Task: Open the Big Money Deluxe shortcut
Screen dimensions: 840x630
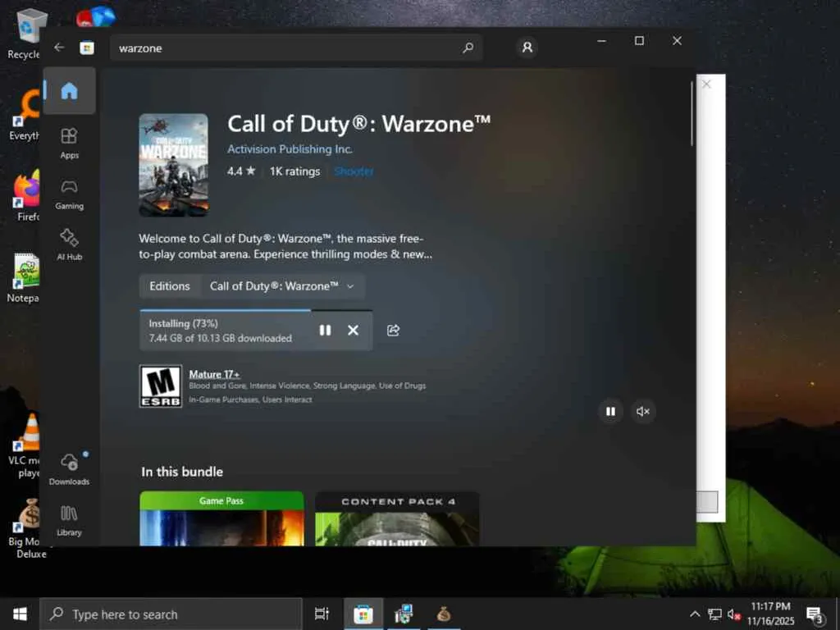Action: (x=27, y=529)
